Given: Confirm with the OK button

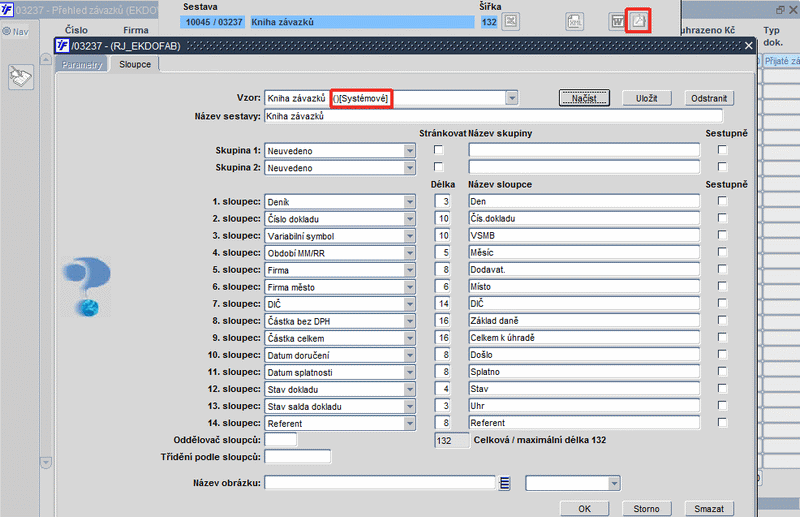Looking at the screenshot, I should (584, 508).
